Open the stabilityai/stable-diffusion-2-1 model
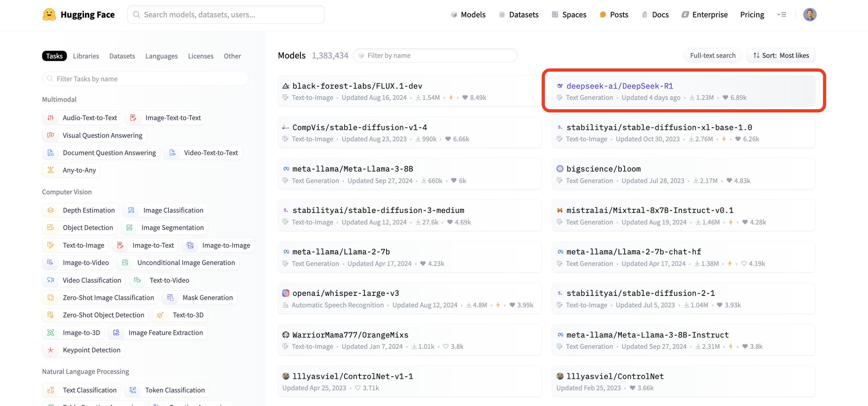Screen dimensions: 868x406 pyautogui.click(x=684, y=298)
